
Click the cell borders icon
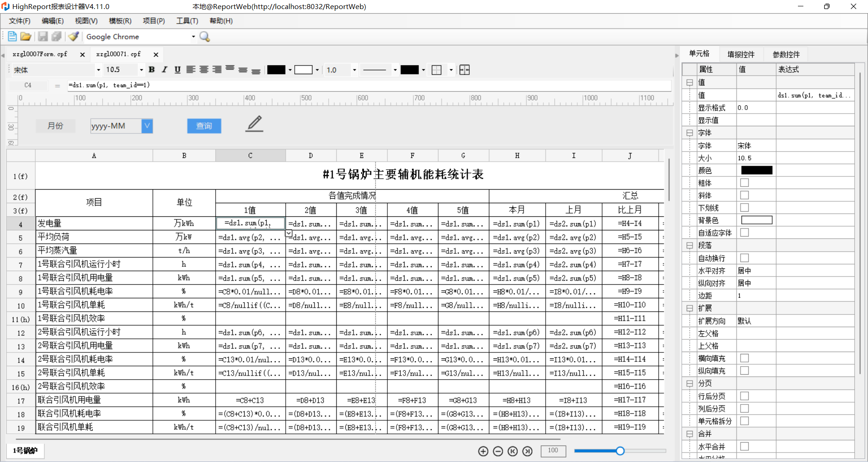[437, 70]
